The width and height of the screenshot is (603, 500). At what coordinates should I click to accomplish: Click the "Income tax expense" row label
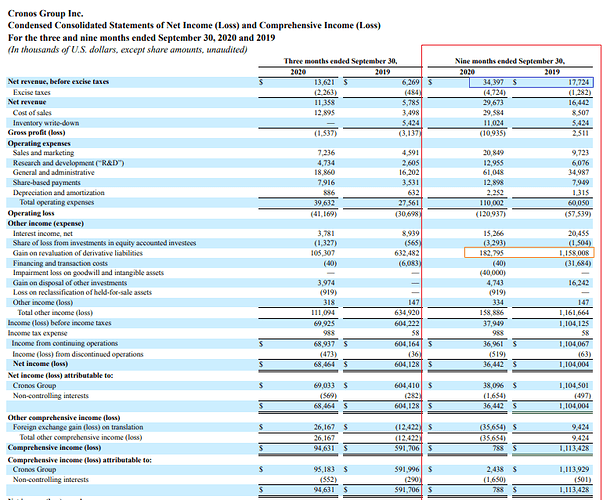click(x=37, y=333)
